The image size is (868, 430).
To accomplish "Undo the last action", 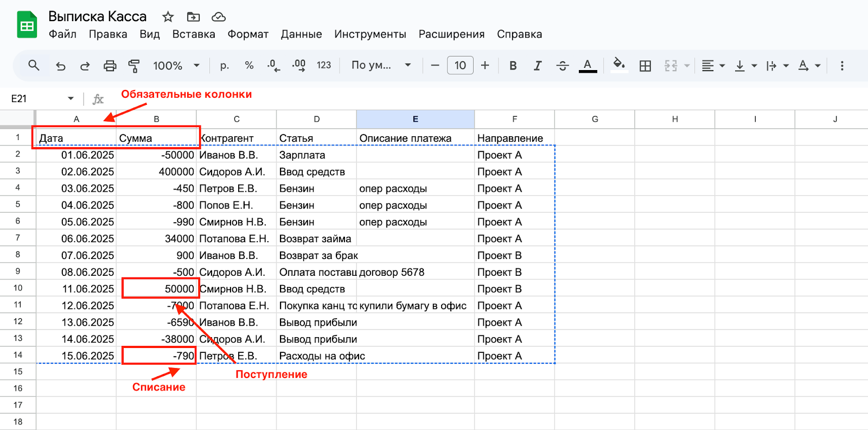I will (x=60, y=66).
